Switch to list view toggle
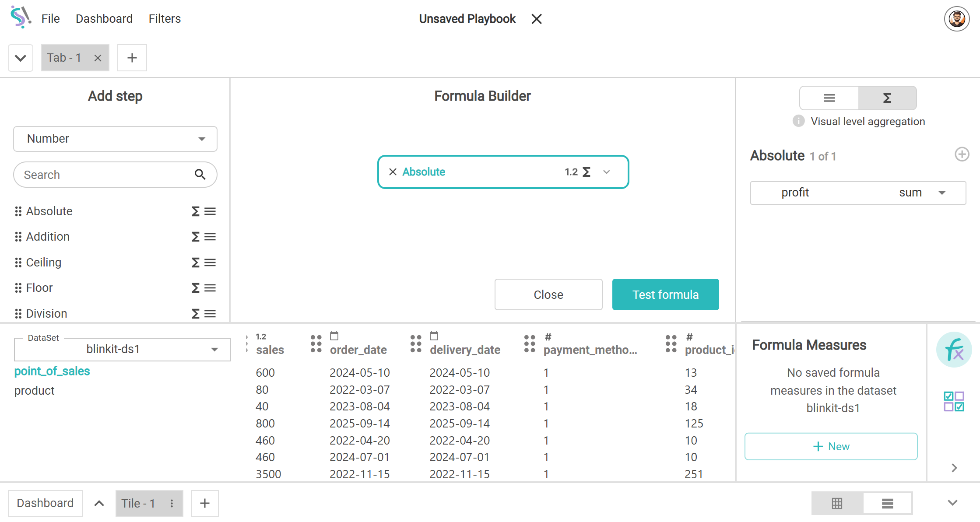The width and height of the screenshot is (980, 522). tap(887, 503)
